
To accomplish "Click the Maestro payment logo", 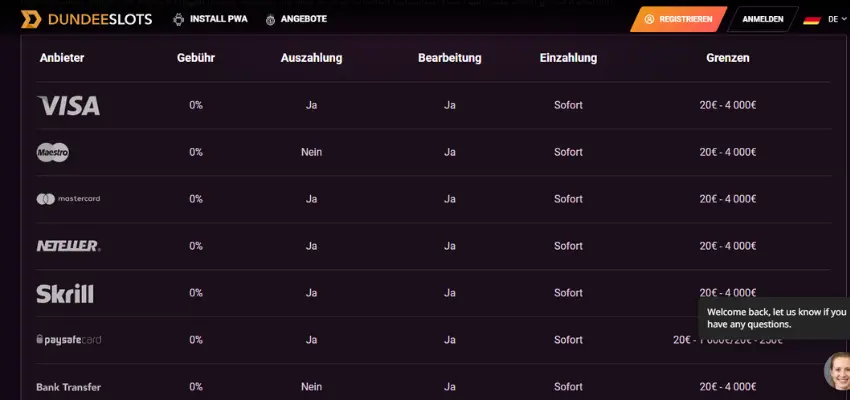I will [53, 152].
